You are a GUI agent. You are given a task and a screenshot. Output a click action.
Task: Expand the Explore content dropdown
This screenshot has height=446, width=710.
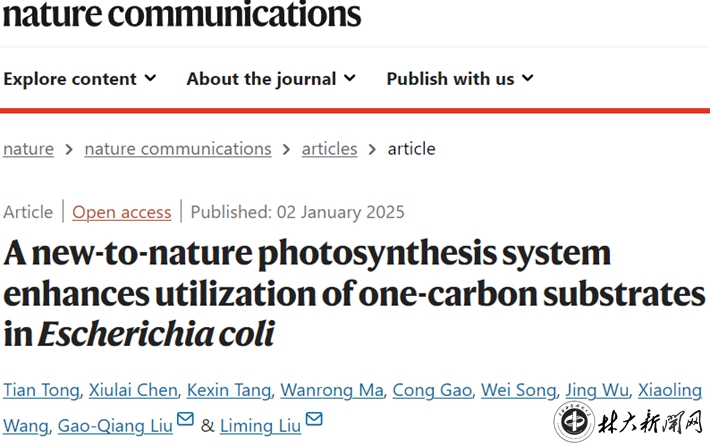80,79
